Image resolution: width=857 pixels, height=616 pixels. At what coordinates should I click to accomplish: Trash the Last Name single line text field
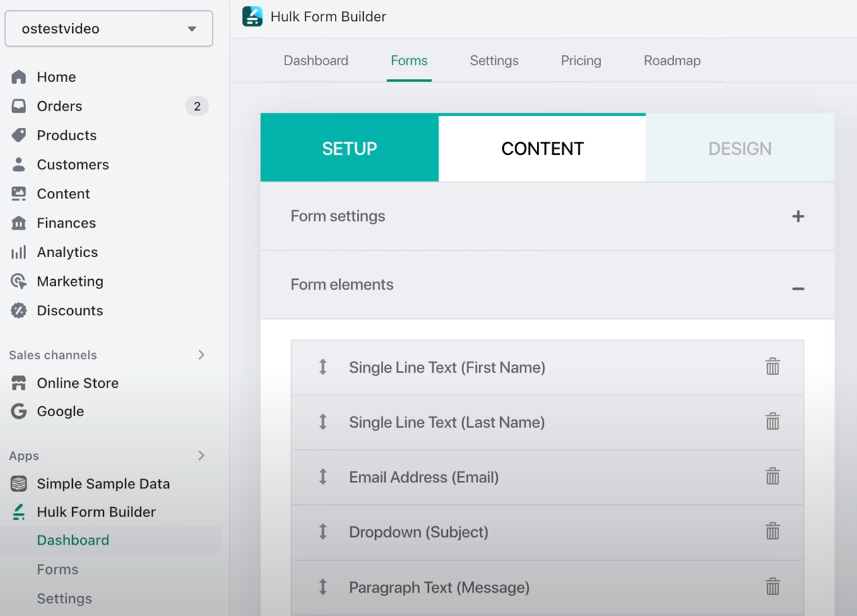click(x=772, y=421)
